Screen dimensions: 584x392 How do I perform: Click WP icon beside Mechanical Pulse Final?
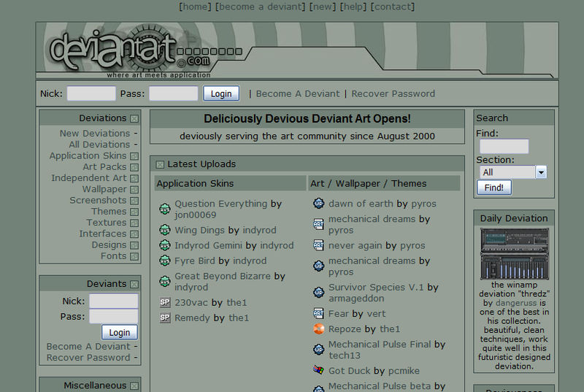tap(318, 350)
